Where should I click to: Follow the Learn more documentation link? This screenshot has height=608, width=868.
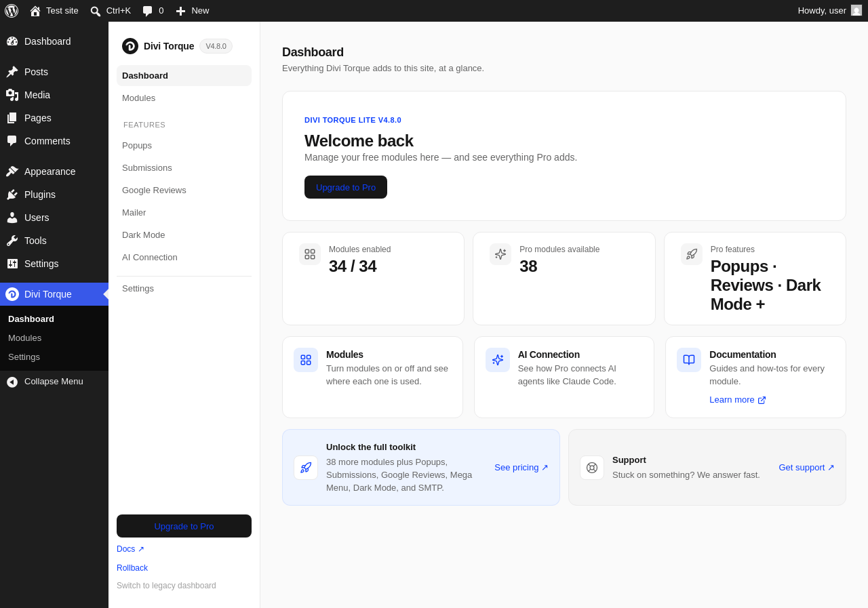pos(738,400)
